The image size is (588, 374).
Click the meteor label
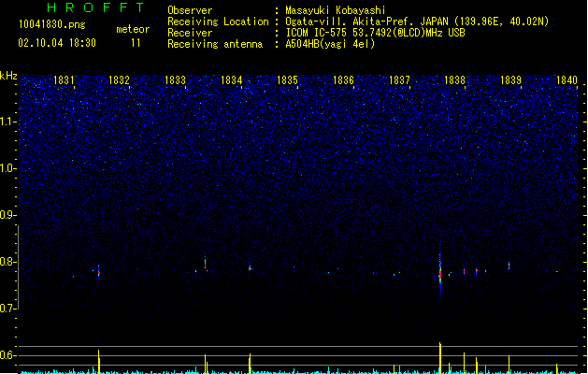[133, 29]
